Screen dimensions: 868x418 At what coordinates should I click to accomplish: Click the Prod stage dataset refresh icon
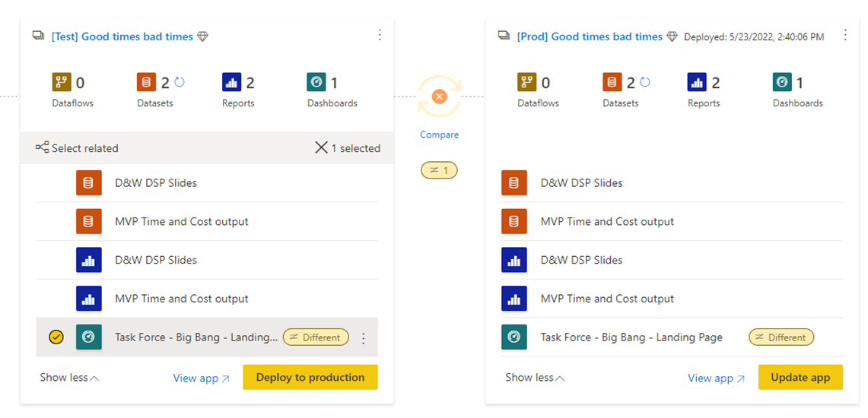tap(645, 82)
